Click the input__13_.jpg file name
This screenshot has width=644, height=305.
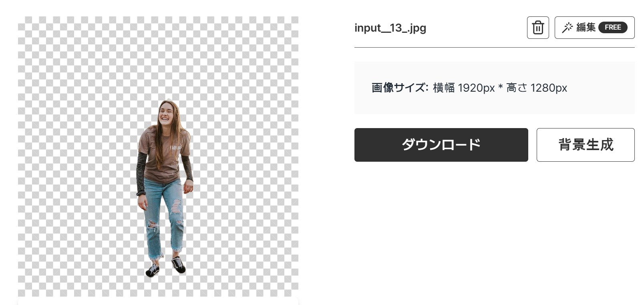(x=390, y=28)
